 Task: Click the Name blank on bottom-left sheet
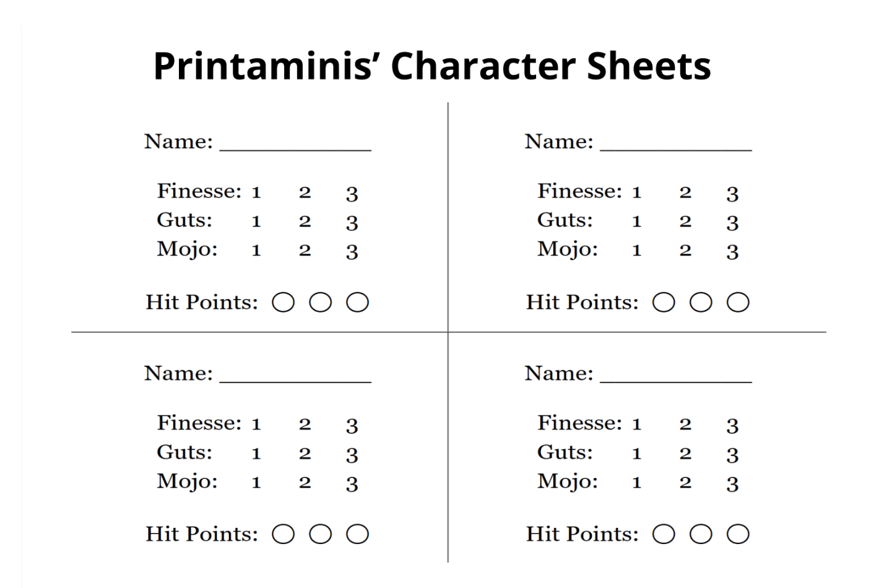(295, 376)
